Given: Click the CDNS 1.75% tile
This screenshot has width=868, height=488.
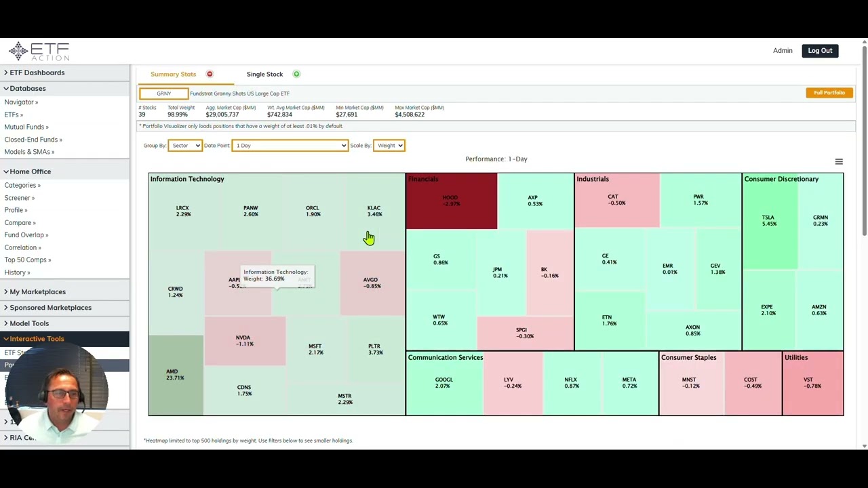Looking at the screenshot, I should pos(244,390).
